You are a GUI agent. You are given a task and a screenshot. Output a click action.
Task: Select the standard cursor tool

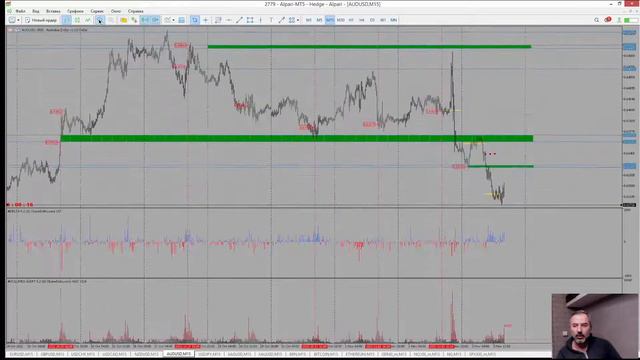point(195,20)
